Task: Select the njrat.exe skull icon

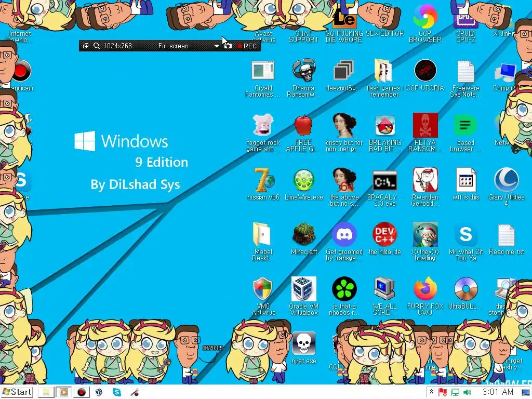Action: [x=303, y=348]
